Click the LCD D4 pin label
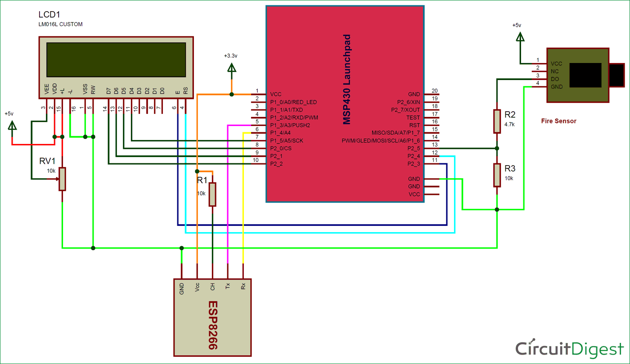Viewport: 630px width, 364px height. (x=131, y=91)
